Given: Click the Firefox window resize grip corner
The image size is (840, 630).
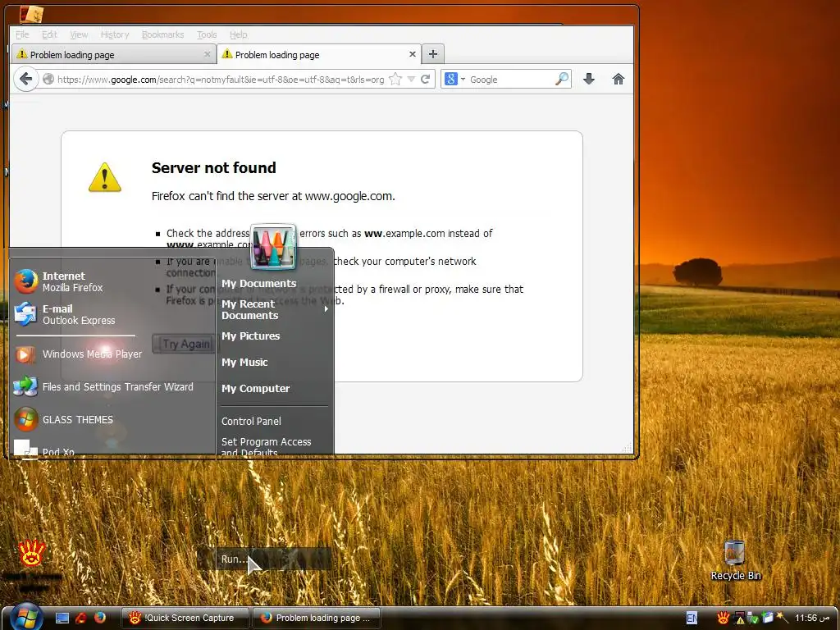Looking at the screenshot, I should tap(627, 447).
